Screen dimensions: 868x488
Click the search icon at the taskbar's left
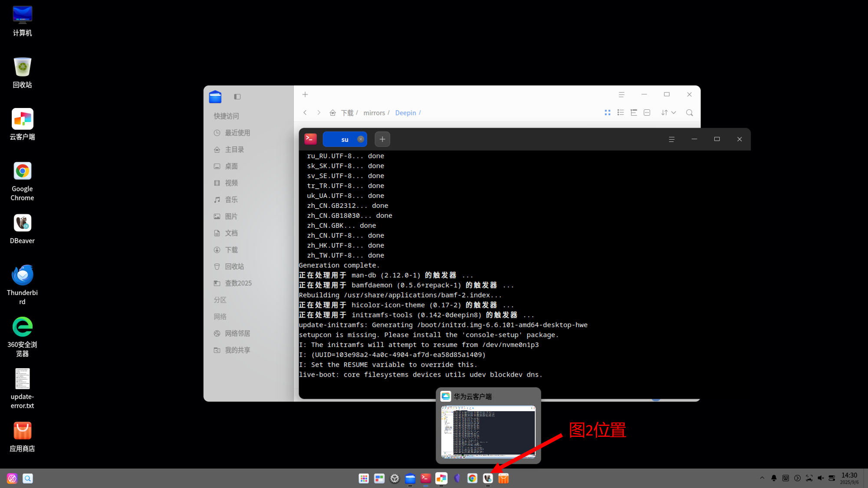(28, 478)
